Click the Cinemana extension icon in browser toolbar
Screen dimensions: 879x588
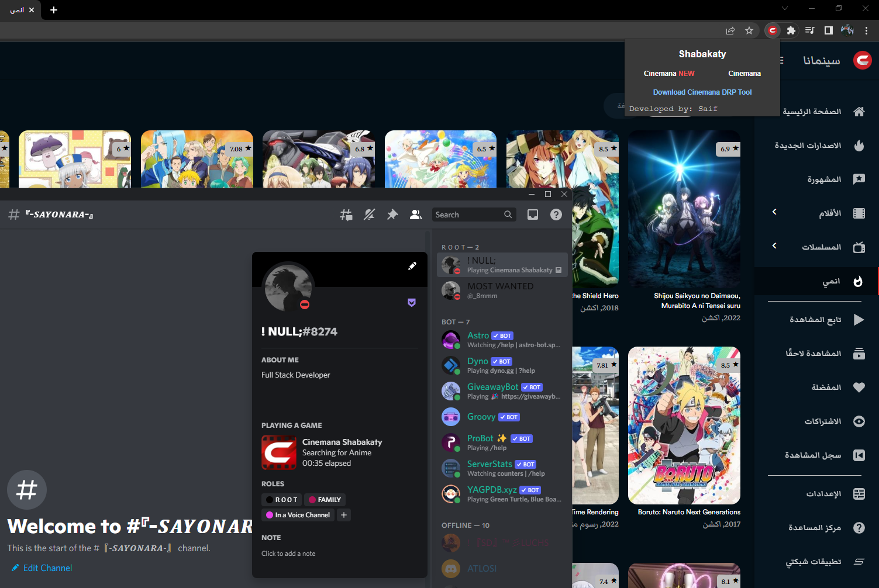(x=773, y=30)
